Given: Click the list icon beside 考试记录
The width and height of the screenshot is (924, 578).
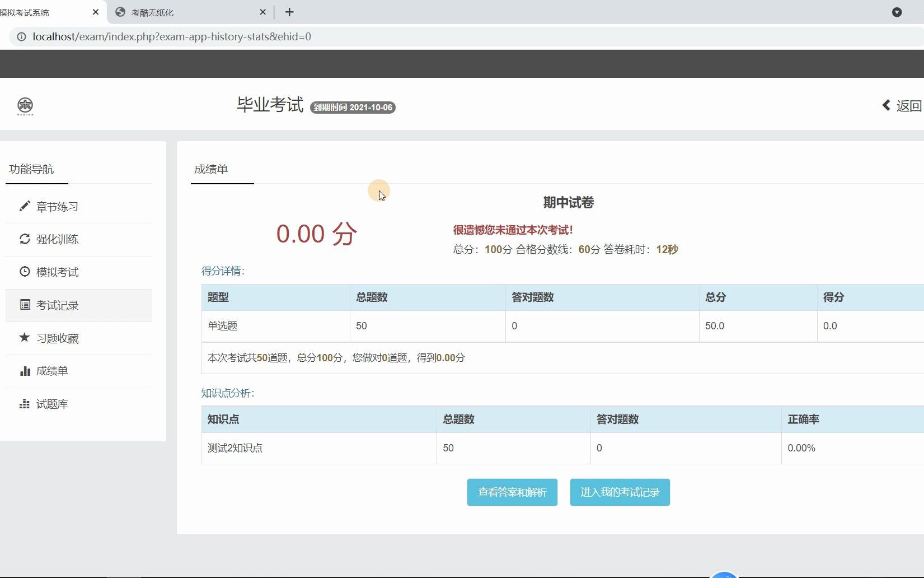Looking at the screenshot, I should click(x=25, y=305).
